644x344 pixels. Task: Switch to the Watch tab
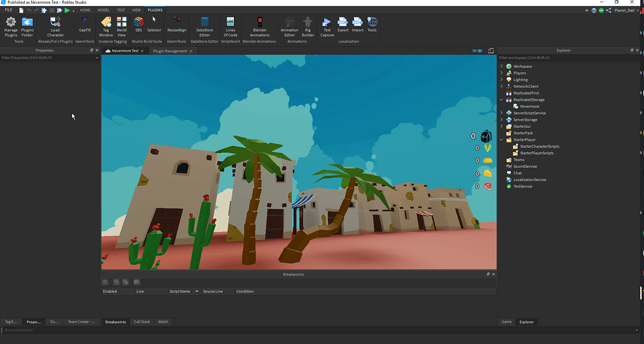[163, 322]
